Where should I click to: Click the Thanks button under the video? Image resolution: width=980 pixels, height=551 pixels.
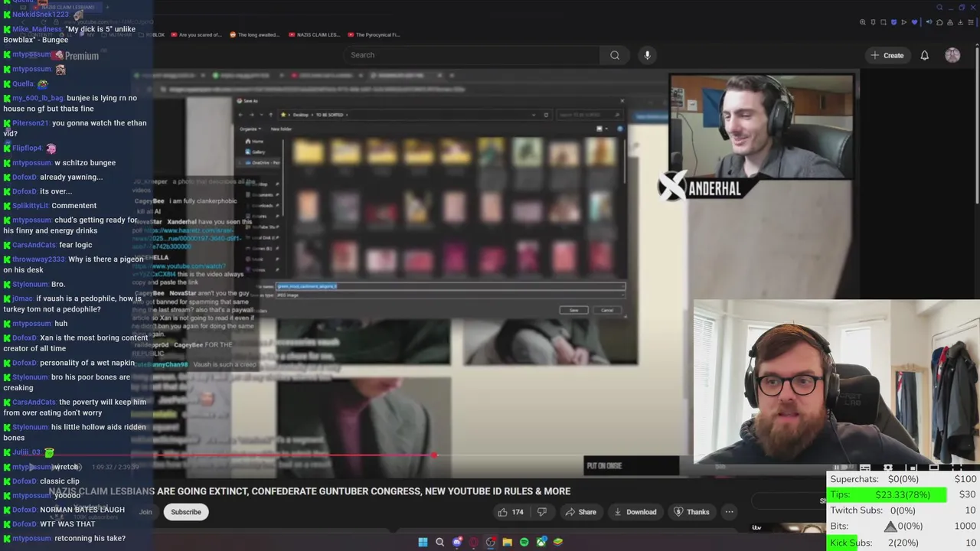691,512
